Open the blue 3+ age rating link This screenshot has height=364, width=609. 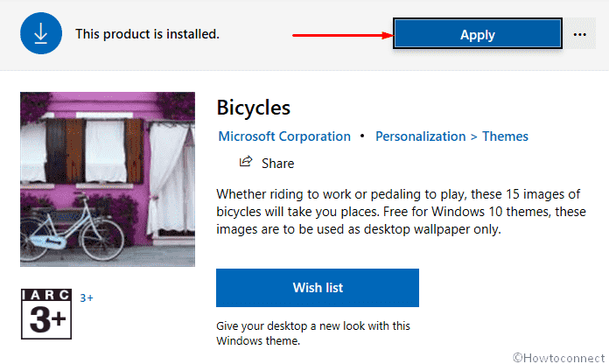click(x=87, y=298)
